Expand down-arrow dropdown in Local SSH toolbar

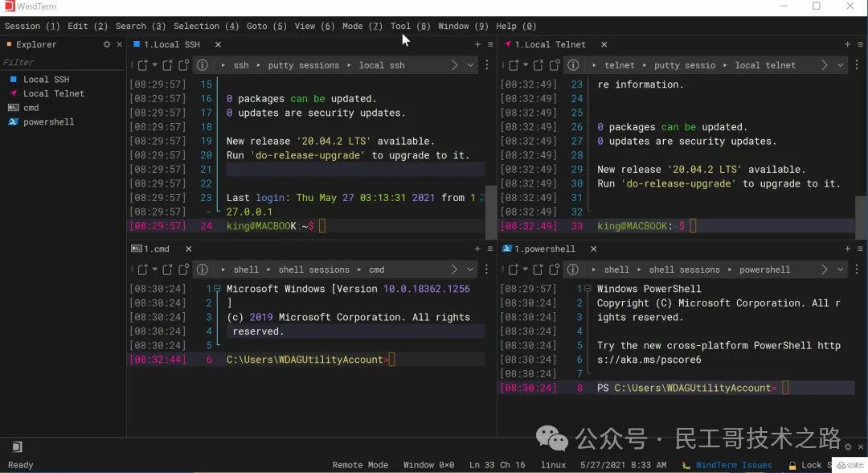click(x=470, y=65)
